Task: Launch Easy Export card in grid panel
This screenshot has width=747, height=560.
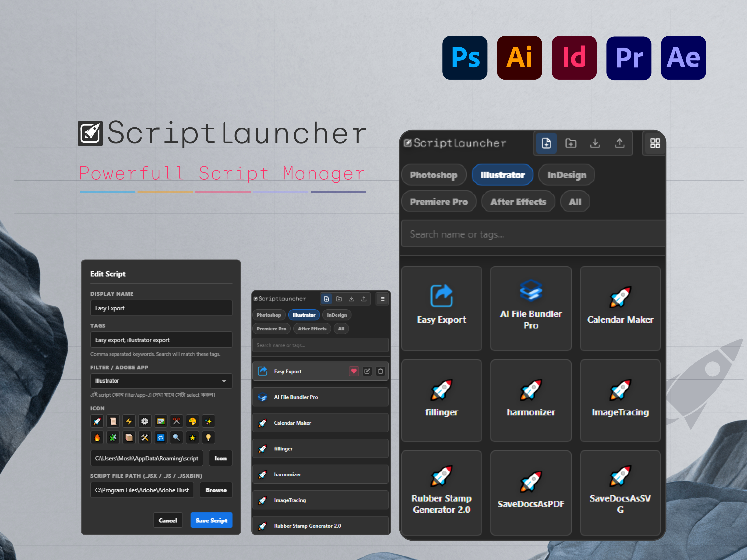Action: (x=441, y=308)
